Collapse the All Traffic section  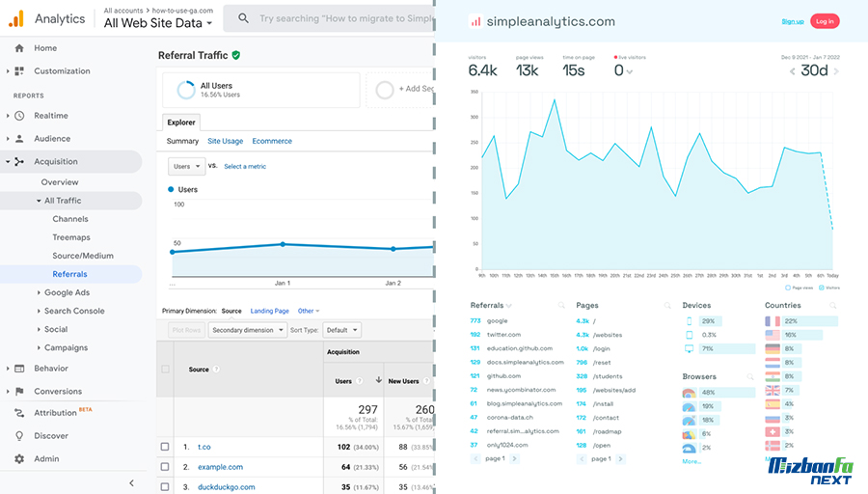pyautogui.click(x=39, y=201)
